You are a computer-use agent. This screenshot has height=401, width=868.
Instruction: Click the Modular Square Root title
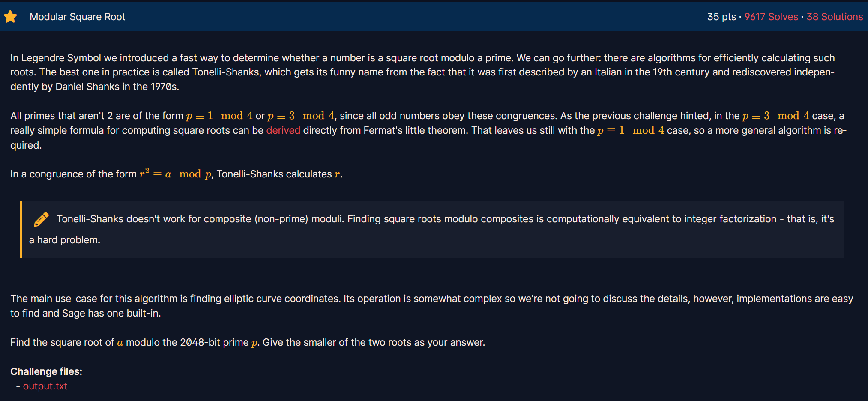(x=78, y=17)
